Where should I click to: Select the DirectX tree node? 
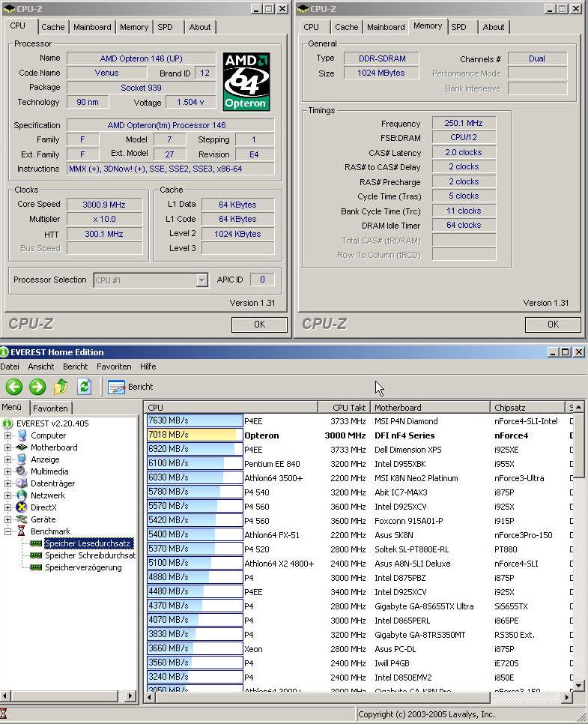(x=43, y=507)
